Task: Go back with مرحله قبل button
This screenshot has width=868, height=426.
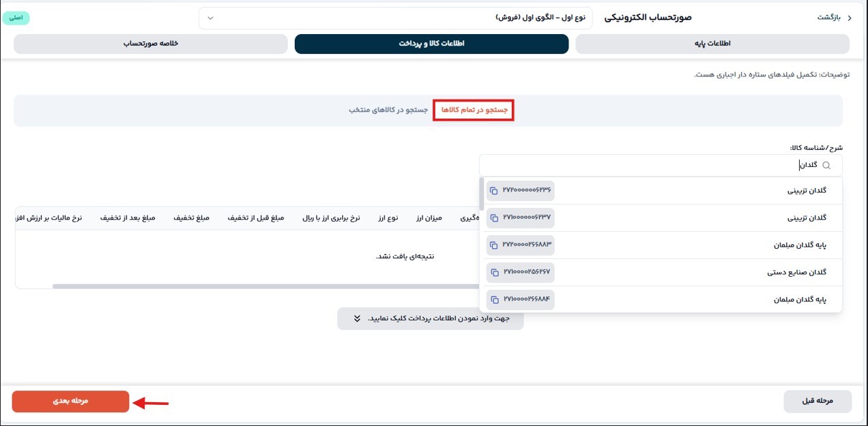Action: coord(818,401)
